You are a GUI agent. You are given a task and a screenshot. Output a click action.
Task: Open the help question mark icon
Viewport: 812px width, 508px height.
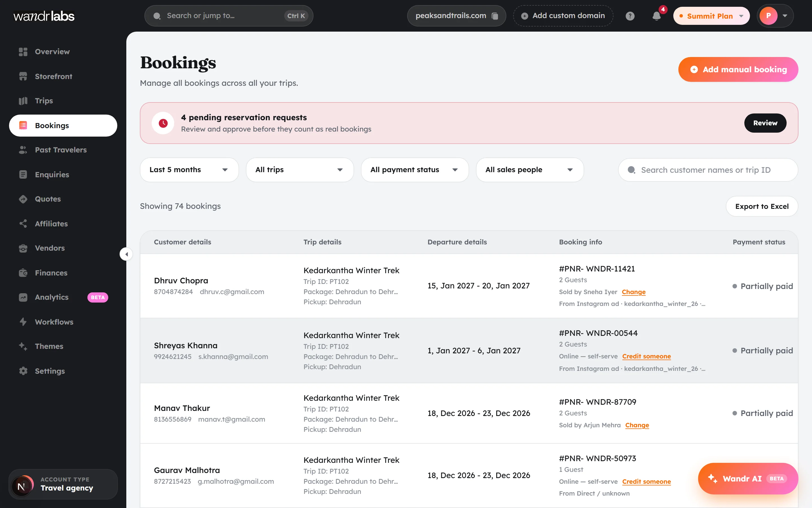click(x=630, y=16)
